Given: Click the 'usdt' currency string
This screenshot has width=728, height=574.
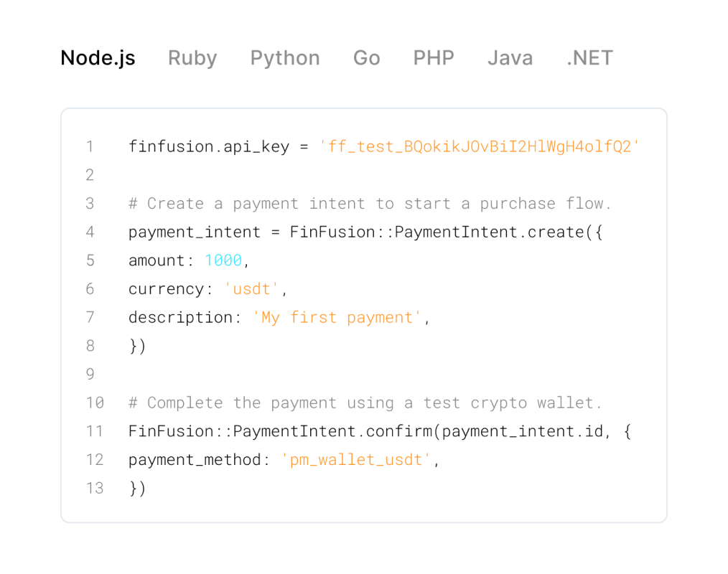Looking at the screenshot, I should pyautogui.click(x=251, y=289).
